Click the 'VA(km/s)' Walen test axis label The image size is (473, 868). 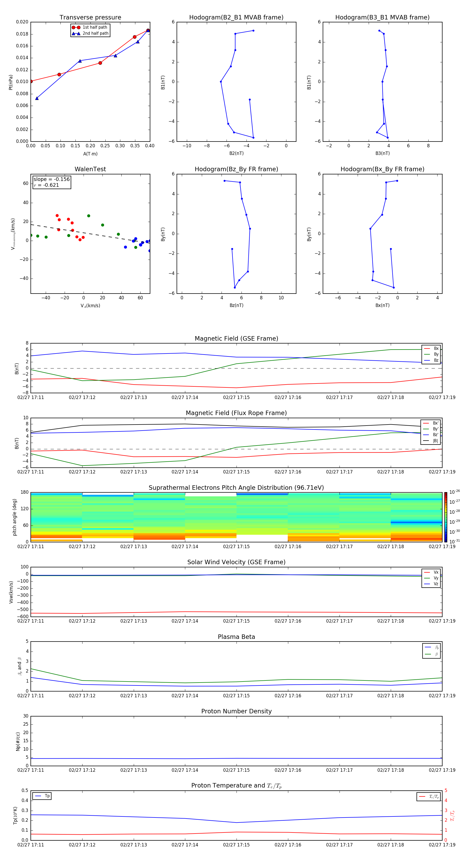90,306
